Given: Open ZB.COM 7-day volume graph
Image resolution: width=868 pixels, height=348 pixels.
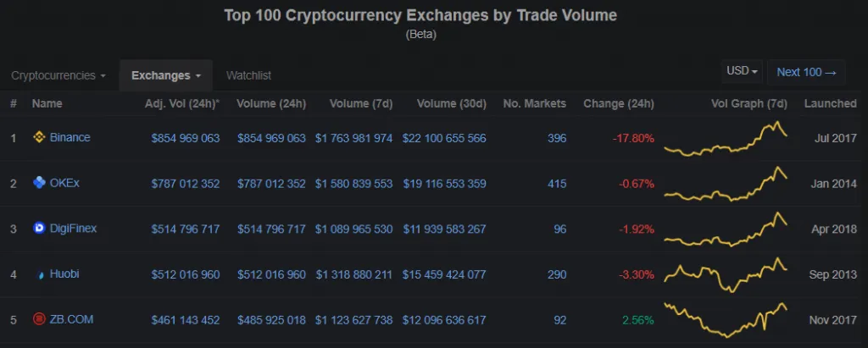Looking at the screenshot, I should pyautogui.click(x=726, y=320).
